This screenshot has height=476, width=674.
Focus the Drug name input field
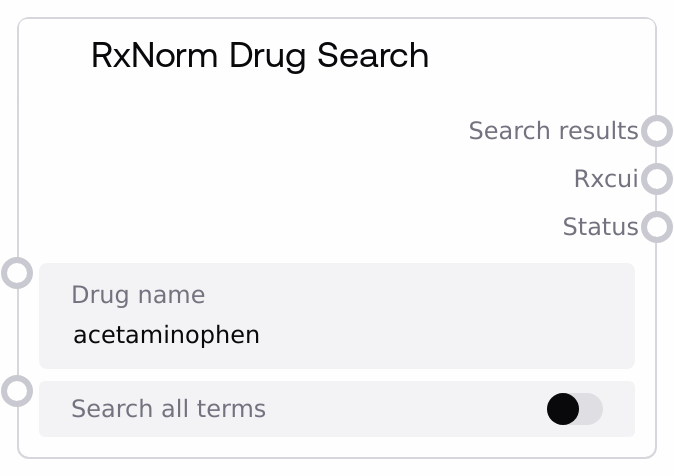point(336,316)
